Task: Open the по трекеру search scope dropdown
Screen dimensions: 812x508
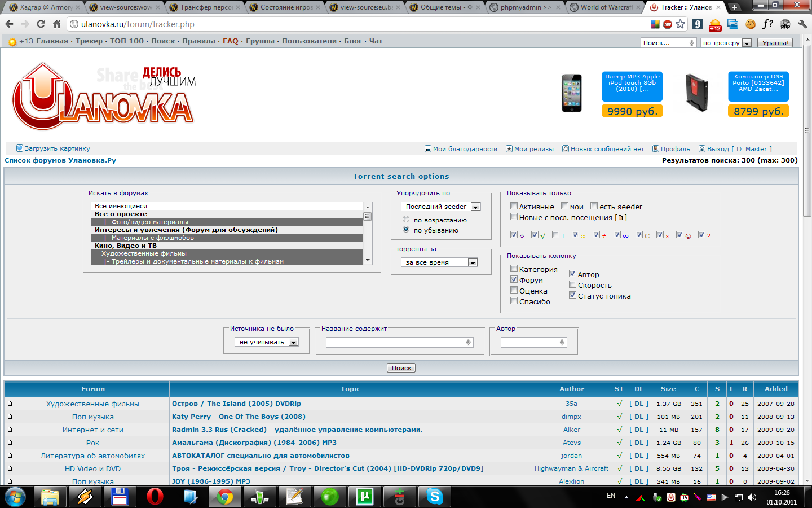Action: pyautogui.click(x=726, y=43)
